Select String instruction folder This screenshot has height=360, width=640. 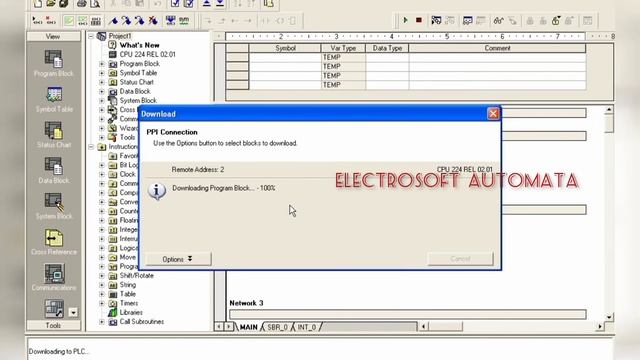[128, 285]
